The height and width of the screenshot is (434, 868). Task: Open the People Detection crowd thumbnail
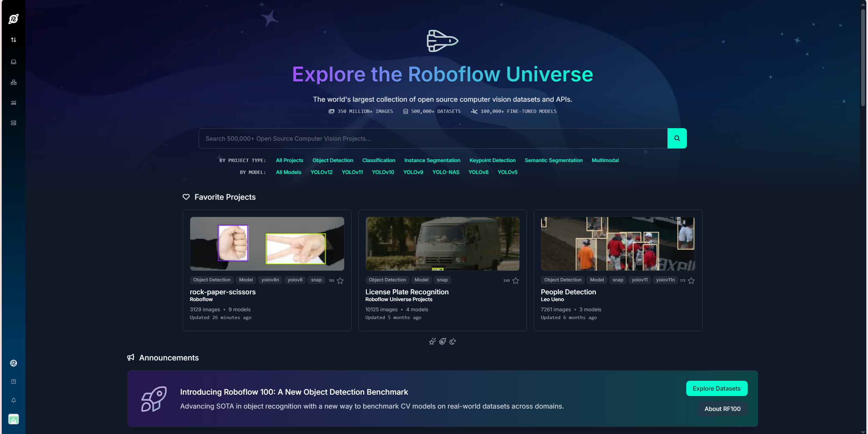point(618,243)
